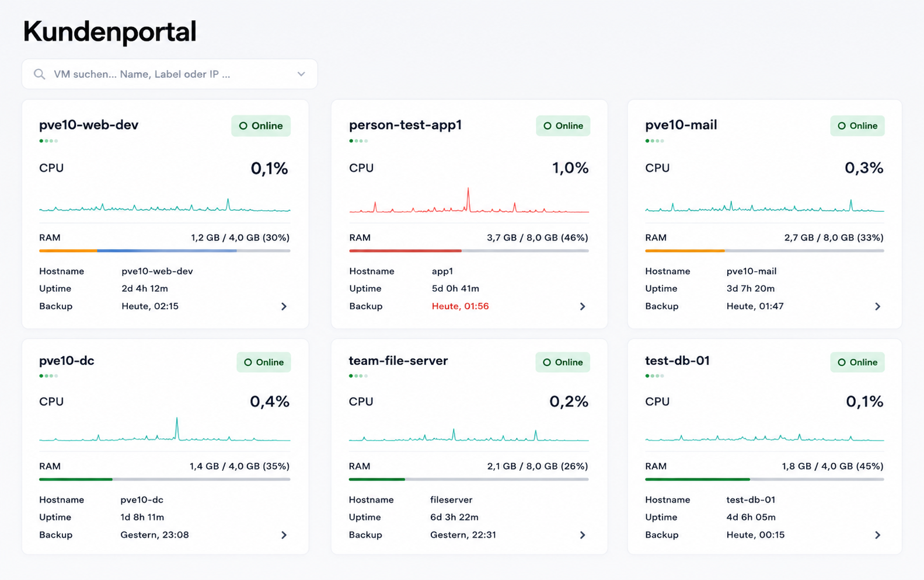The width and height of the screenshot is (924, 580).
Task: Click the status dots under person-test-app1
Action: coord(358,141)
